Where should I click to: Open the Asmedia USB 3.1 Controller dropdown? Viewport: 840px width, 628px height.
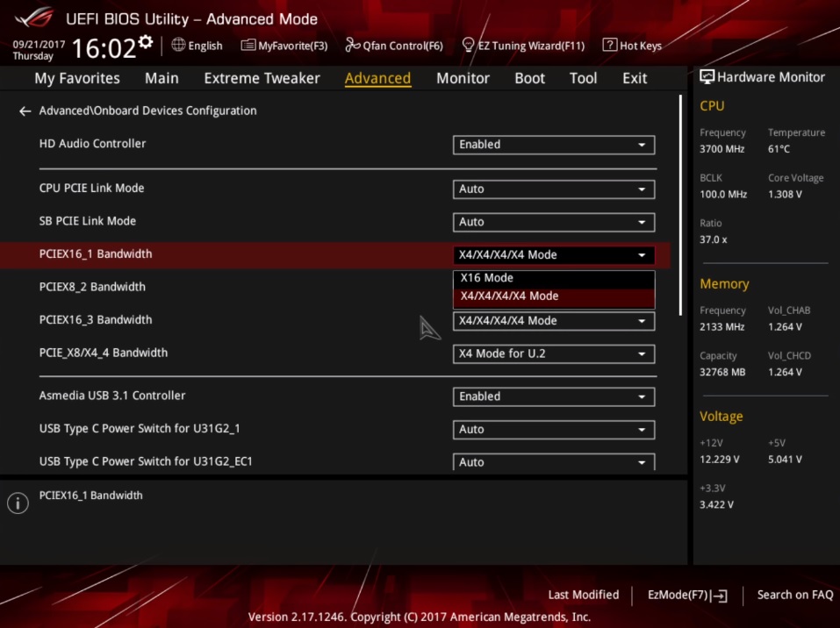tap(553, 396)
